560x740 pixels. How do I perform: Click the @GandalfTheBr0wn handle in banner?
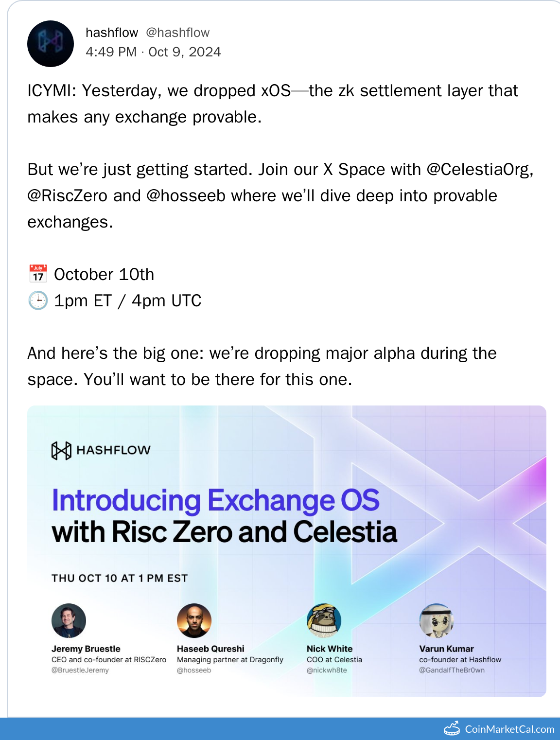[452, 670]
